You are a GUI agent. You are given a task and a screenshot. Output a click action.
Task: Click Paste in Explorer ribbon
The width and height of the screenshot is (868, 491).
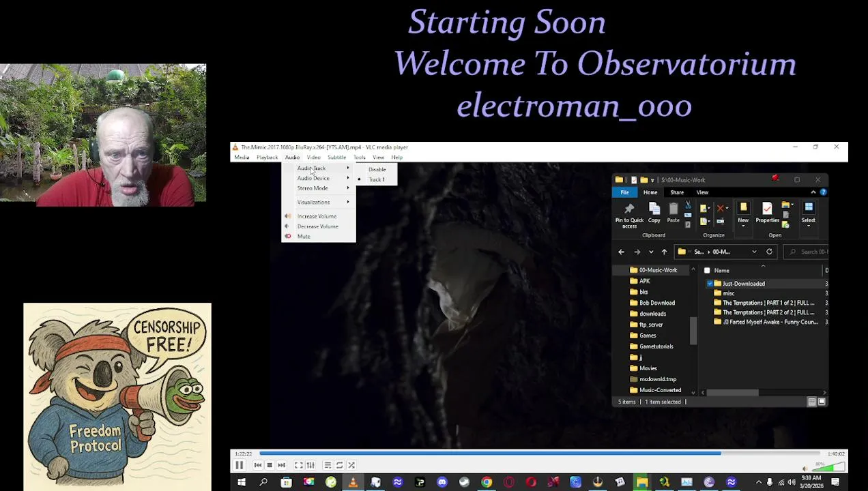click(673, 213)
